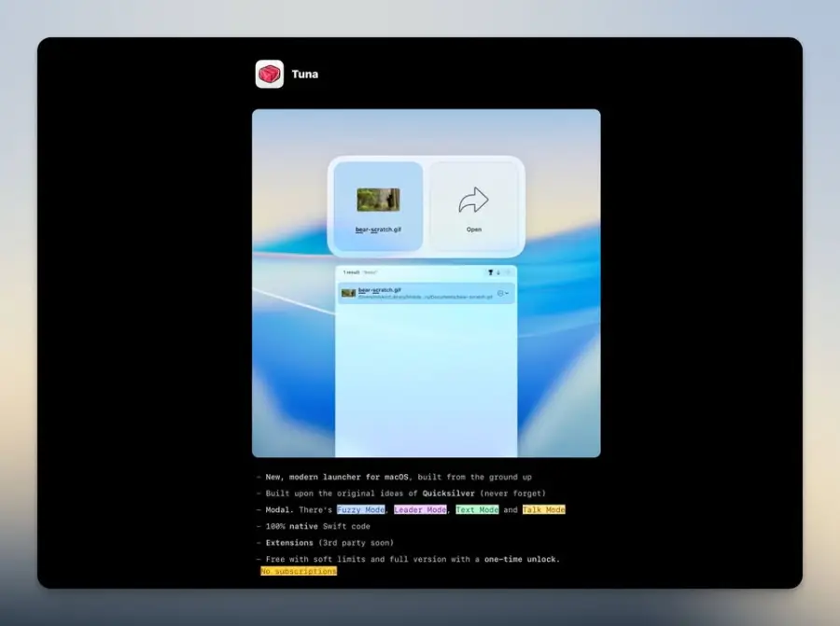
Task: Click "New, modern launcher for macOS" text
Action: click(x=337, y=477)
